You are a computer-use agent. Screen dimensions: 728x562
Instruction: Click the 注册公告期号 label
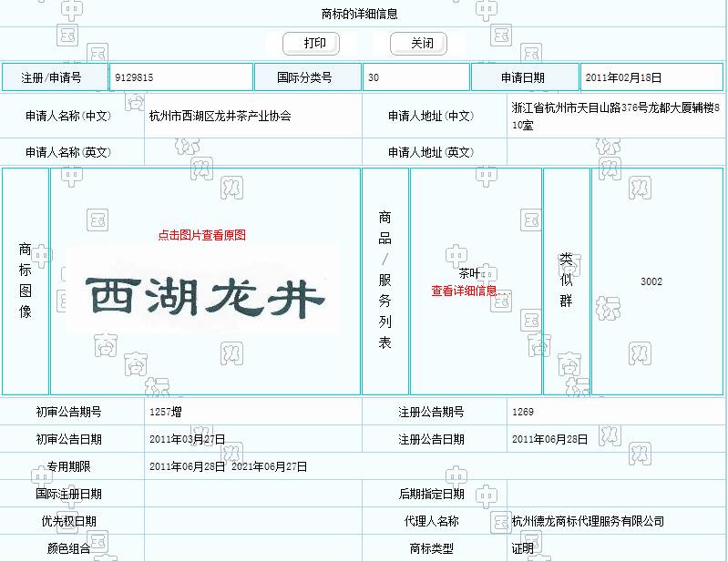[x=431, y=412]
